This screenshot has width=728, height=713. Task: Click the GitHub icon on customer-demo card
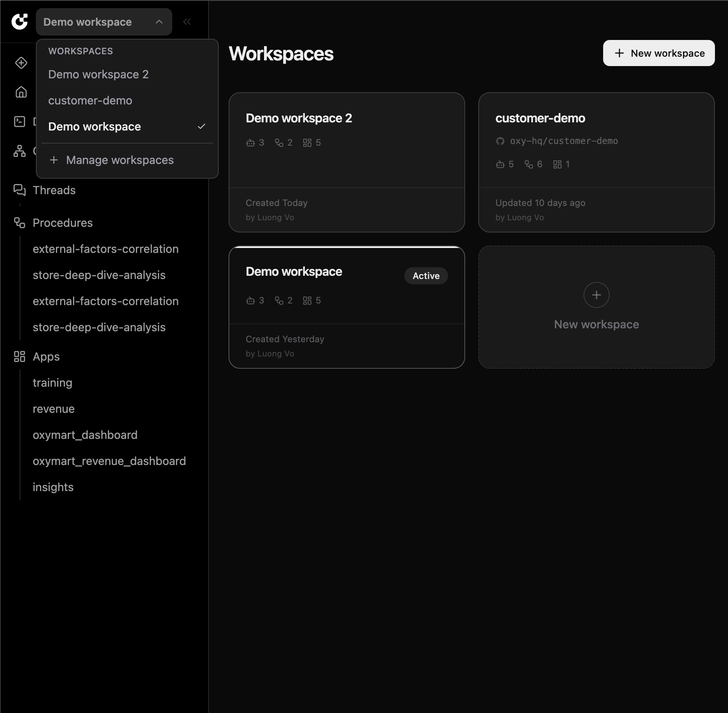coord(500,141)
